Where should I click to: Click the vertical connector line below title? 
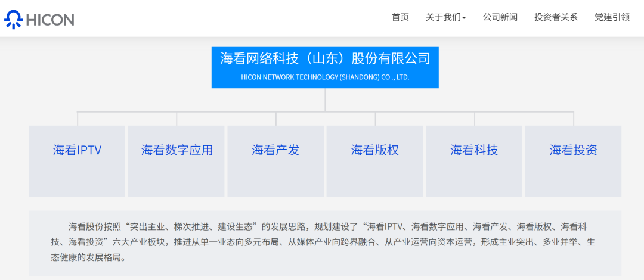click(x=325, y=99)
